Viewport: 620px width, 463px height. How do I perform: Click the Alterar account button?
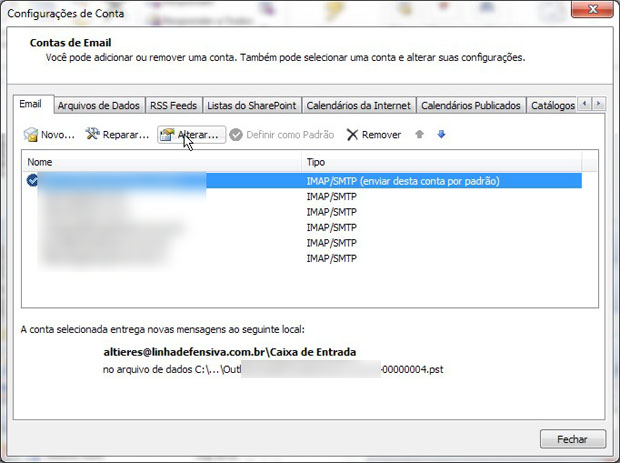(x=191, y=135)
